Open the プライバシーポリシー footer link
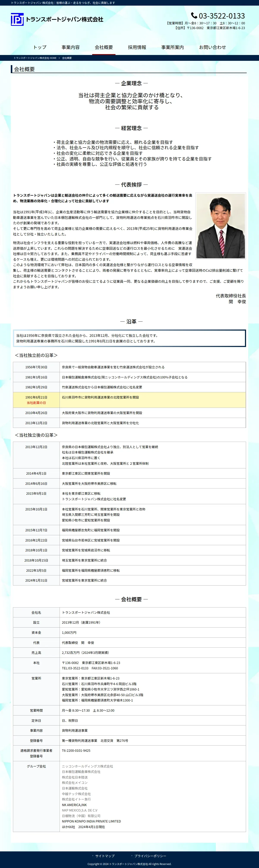 click(150, 855)
